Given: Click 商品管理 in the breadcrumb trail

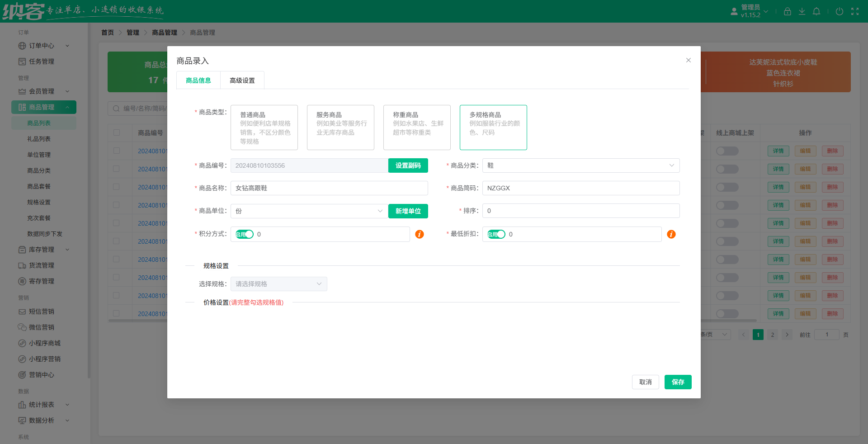Looking at the screenshot, I should click(x=164, y=32).
